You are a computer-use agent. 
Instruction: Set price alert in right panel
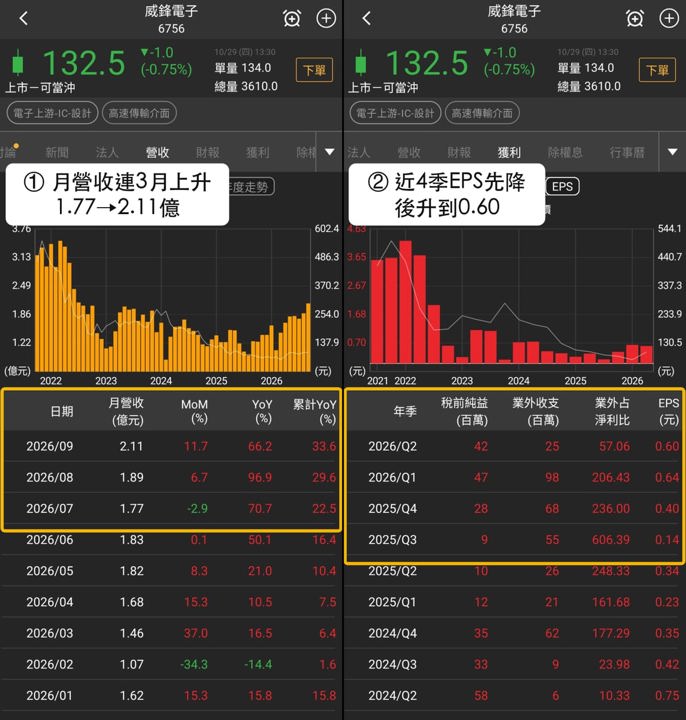[635, 18]
